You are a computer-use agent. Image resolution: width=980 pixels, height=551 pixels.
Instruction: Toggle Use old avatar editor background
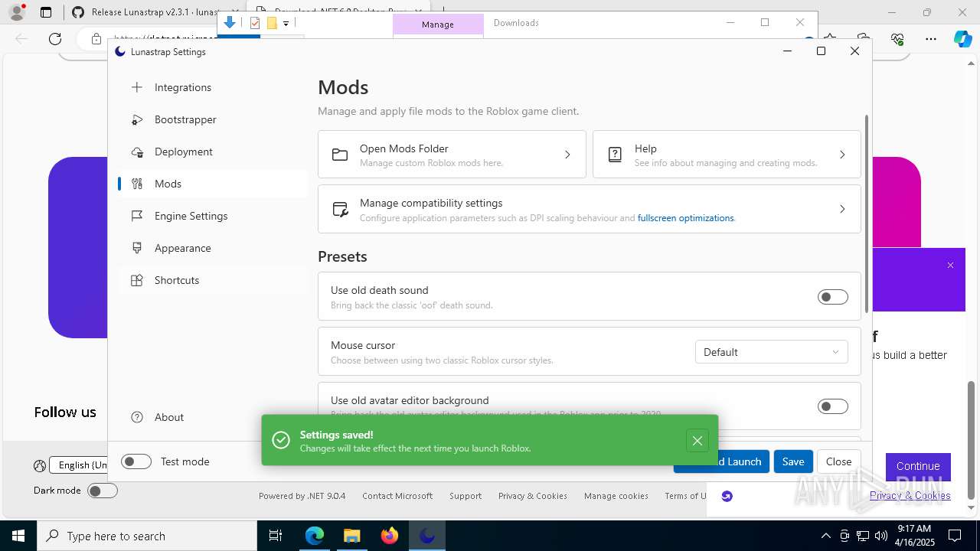point(833,406)
